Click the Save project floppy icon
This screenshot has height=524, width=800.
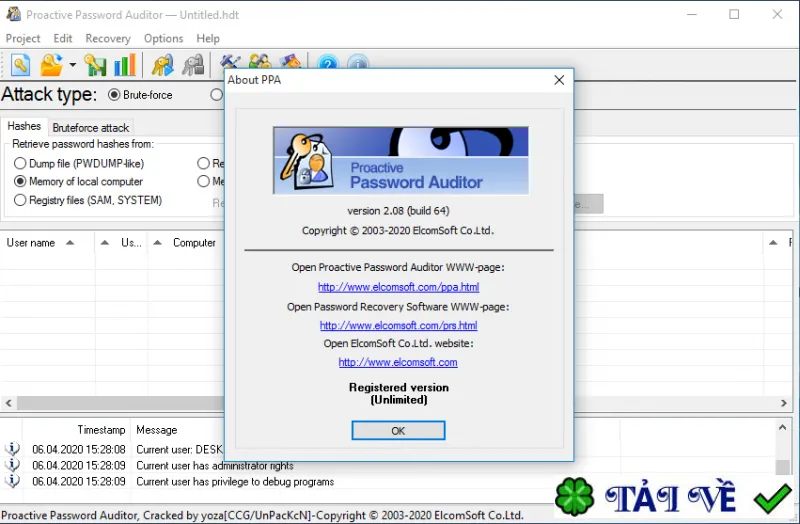tap(94, 65)
